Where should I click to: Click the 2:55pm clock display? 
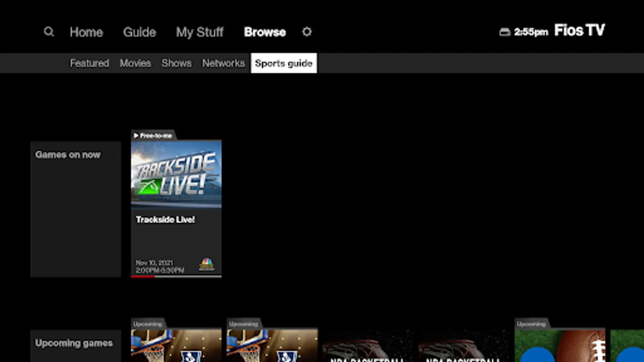[x=531, y=32]
